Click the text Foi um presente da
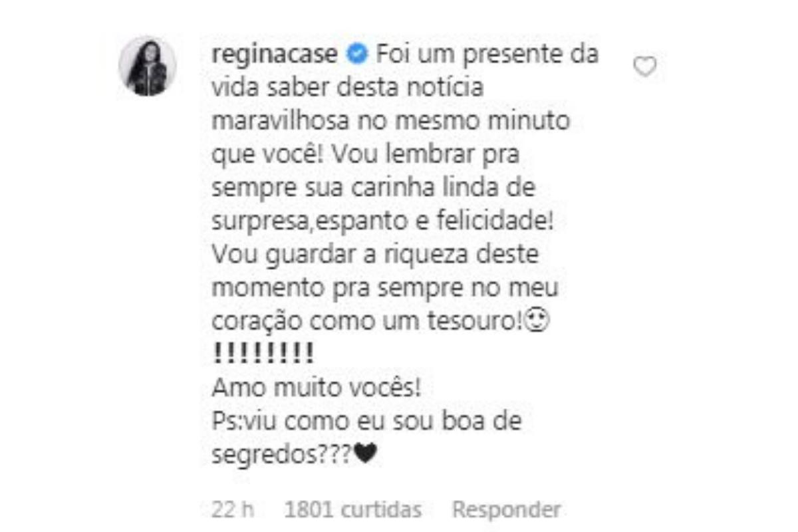The image size is (798, 532). (487, 55)
